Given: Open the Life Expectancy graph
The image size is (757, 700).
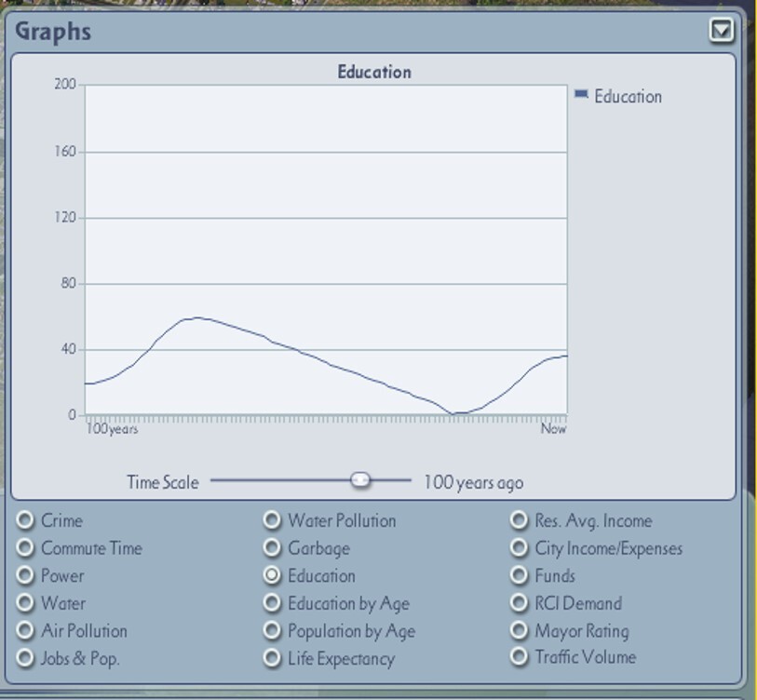Looking at the screenshot, I should click(x=272, y=658).
